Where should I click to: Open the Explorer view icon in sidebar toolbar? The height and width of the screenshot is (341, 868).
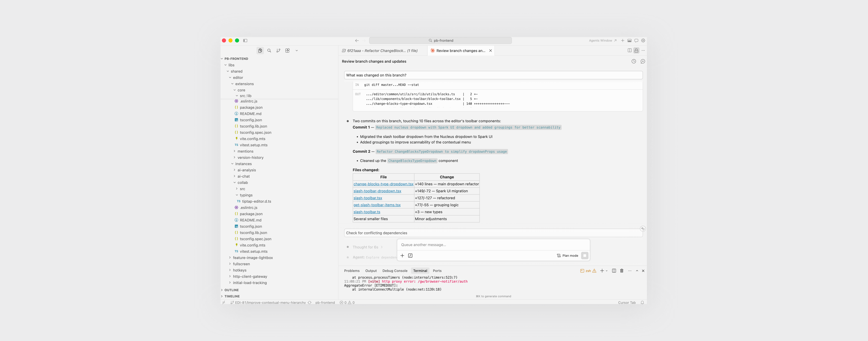(x=260, y=51)
